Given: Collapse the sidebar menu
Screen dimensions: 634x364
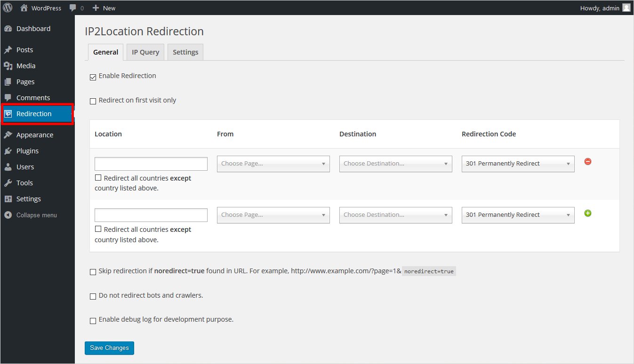Looking at the screenshot, I should pos(36,215).
